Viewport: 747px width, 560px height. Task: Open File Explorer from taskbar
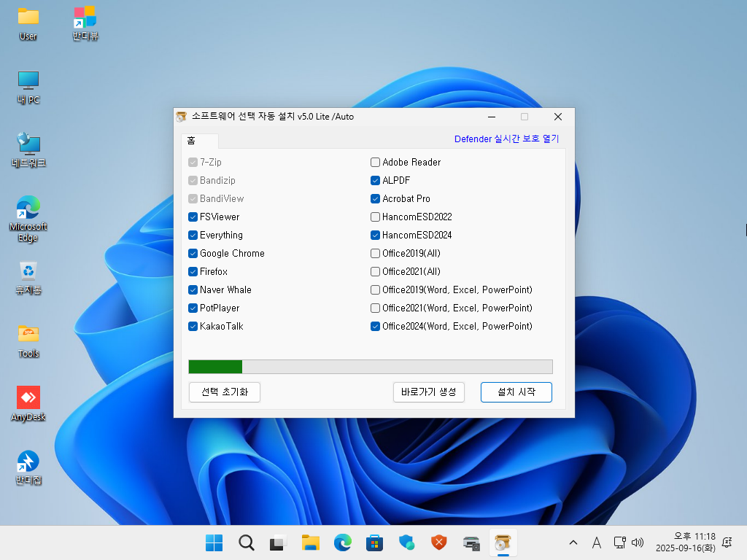(x=311, y=542)
